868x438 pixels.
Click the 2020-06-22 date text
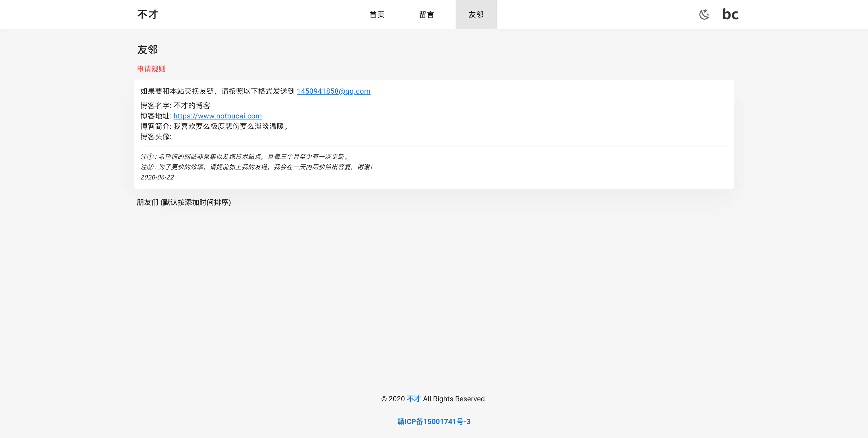[x=157, y=177]
